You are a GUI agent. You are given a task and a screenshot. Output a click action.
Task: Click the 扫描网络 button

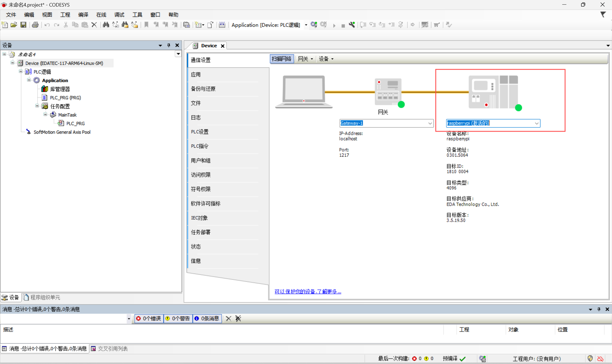click(x=282, y=59)
